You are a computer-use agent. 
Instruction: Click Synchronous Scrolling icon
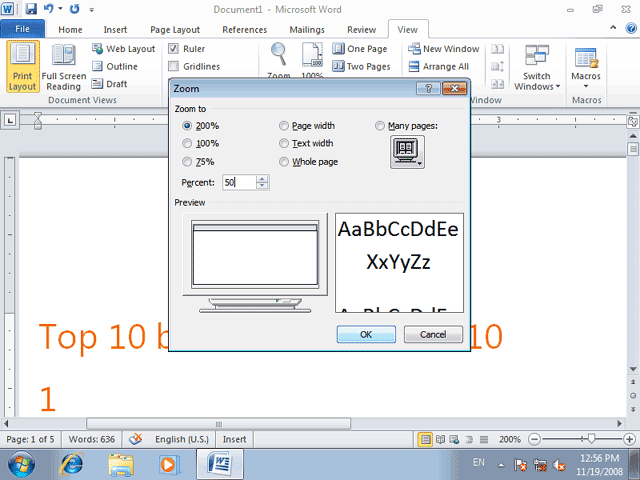[x=497, y=66]
